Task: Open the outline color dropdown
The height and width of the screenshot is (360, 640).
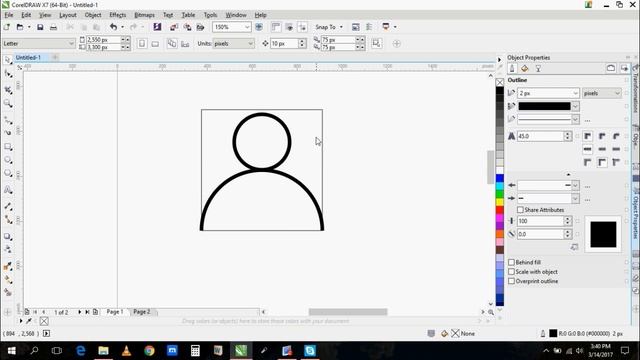Action: pos(575,106)
